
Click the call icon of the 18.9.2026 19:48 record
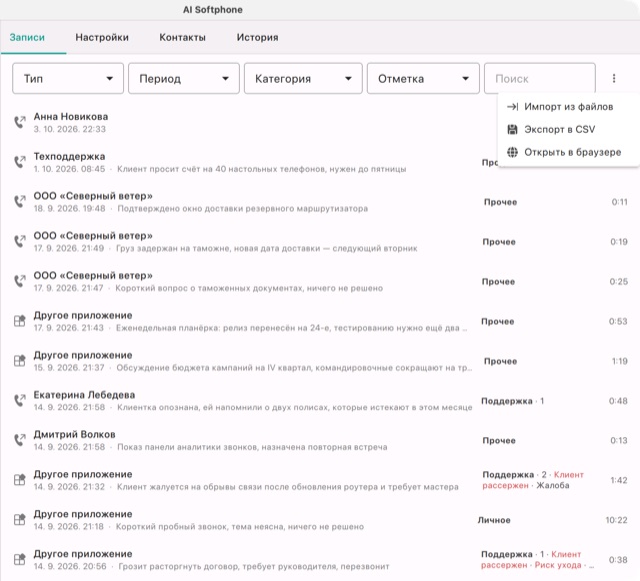tap(20, 202)
